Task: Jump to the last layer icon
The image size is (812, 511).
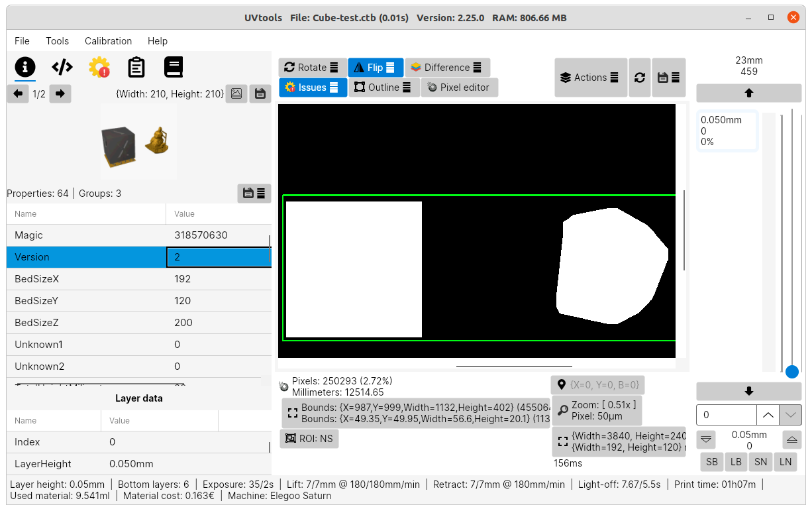Action: pyautogui.click(x=791, y=439)
